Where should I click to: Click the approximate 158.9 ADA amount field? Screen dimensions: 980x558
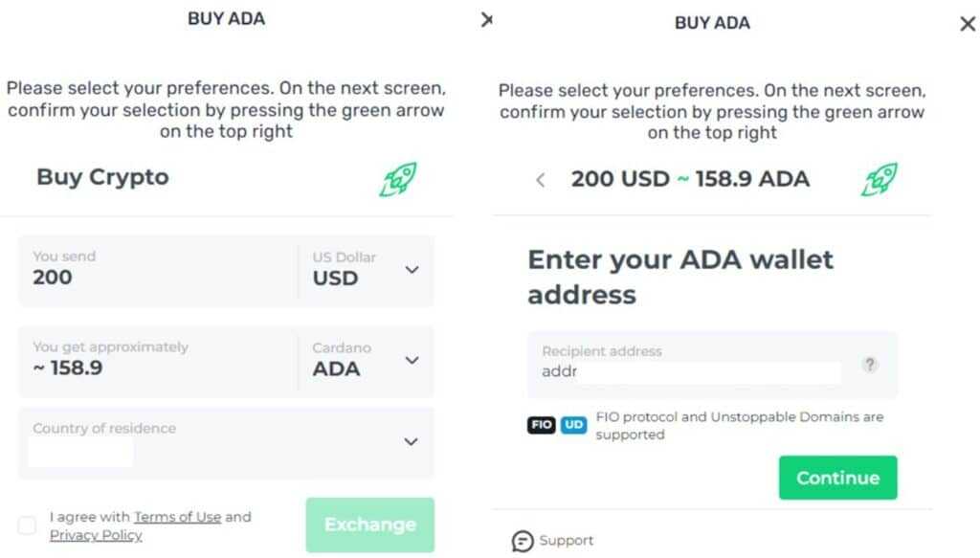[96, 368]
